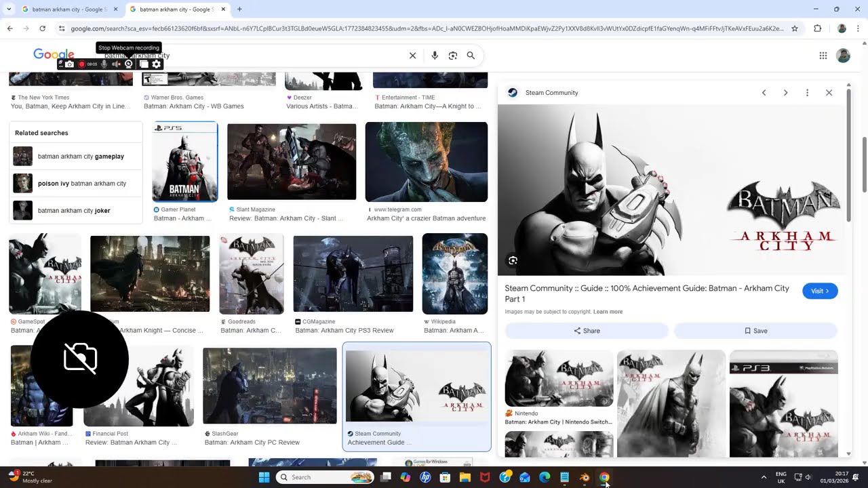The image size is (868, 488).
Task: Select related search batman arkham city gameplay
Action: click(76, 157)
